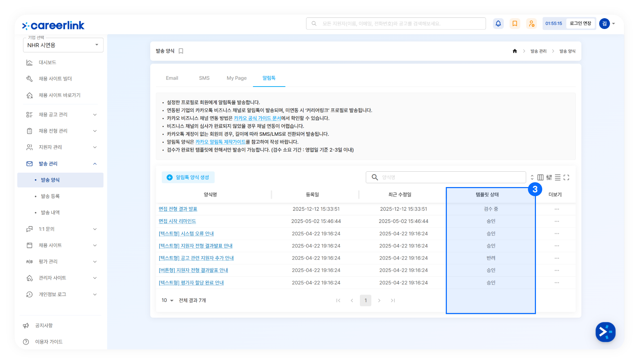The width and height of the screenshot is (639, 364).
Task: Go to the previous results page
Action: click(352, 300)
